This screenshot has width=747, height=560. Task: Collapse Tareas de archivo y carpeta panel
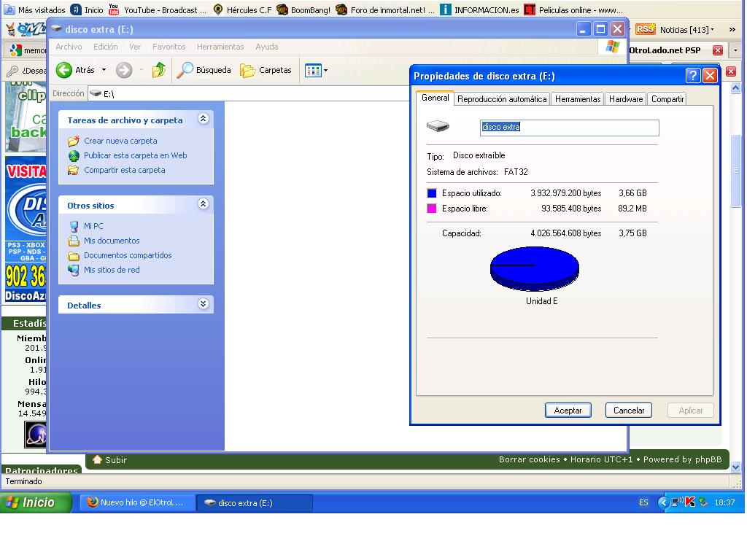tap(204, 120)
